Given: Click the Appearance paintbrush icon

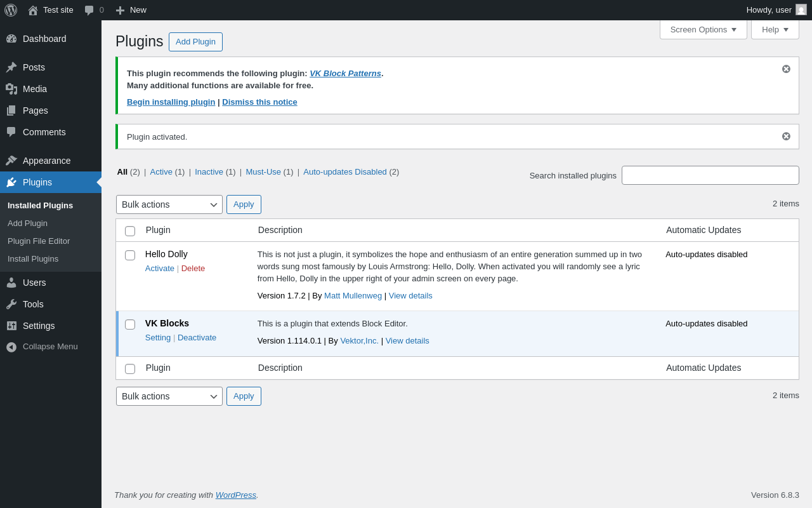Looking at the screenshot, I should click(x=11, y=161).
